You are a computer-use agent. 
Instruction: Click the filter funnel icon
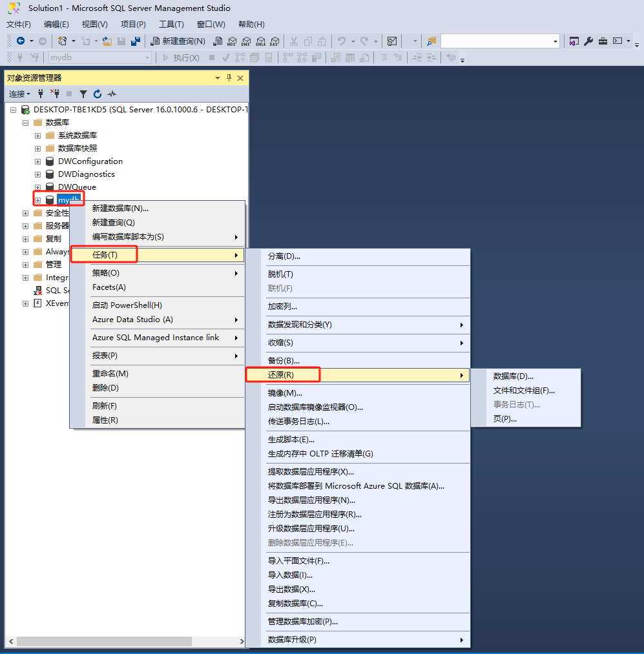point(83,94)
